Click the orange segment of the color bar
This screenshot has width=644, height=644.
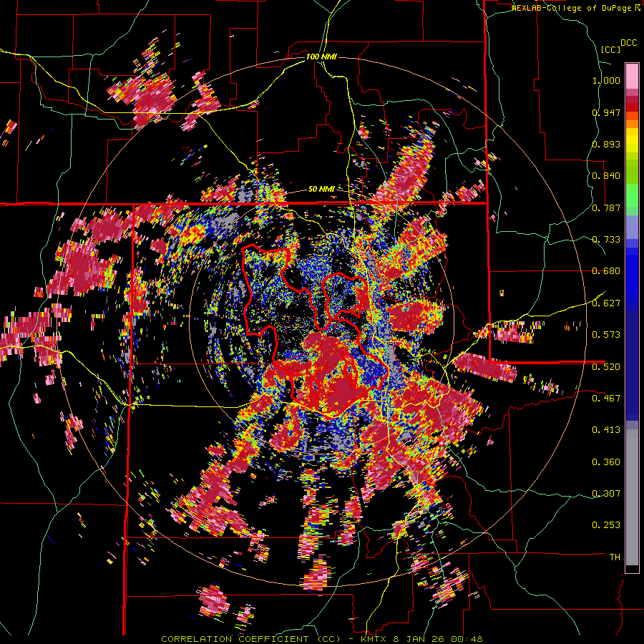632,125
